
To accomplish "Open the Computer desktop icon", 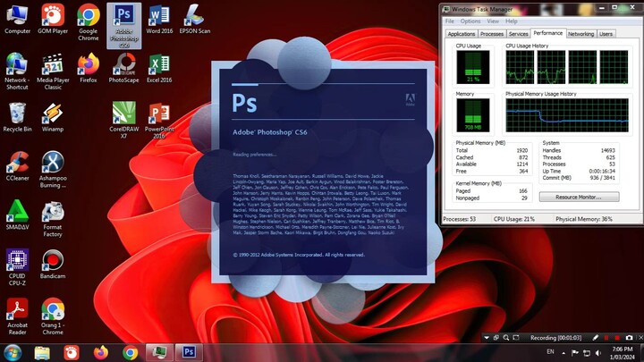I will coord(17,20).
